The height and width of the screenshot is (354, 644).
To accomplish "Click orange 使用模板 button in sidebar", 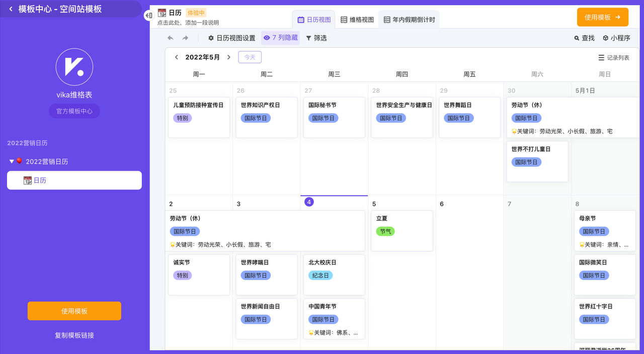I will coord(74,311).
